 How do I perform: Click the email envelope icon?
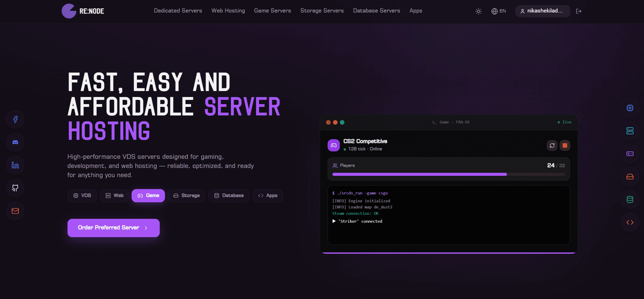15,211
